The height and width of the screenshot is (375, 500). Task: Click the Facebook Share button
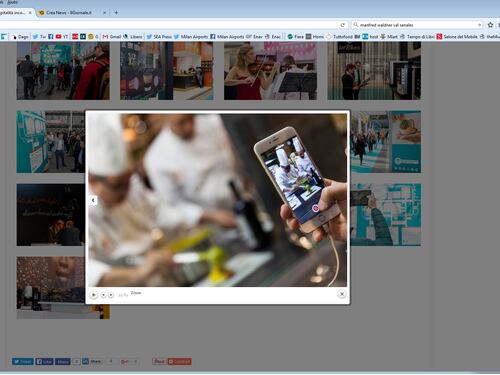pos(63,362)
